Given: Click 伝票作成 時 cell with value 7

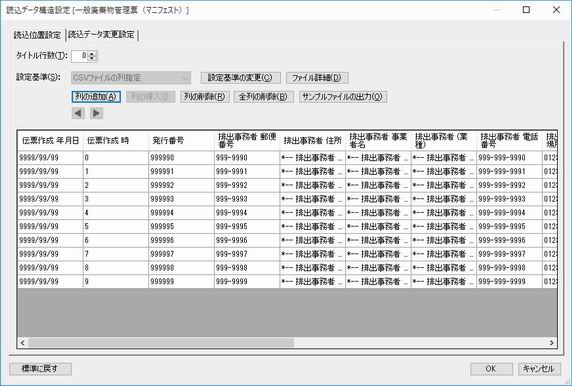Looking at the screenshot, I should (x=116, y=254).
